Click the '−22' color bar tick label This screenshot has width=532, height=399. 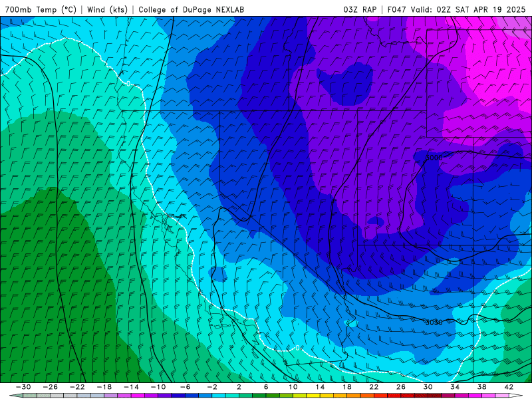tap(77, 387)
